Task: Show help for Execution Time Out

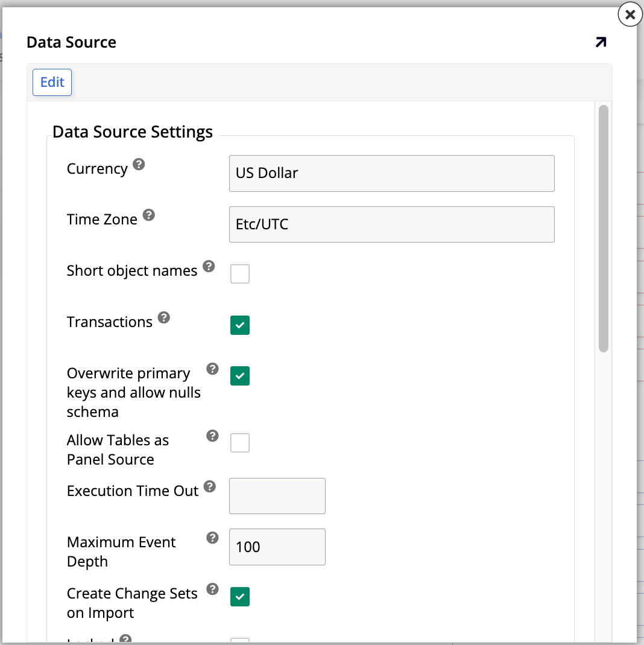Action: click(x=210, y=487)
